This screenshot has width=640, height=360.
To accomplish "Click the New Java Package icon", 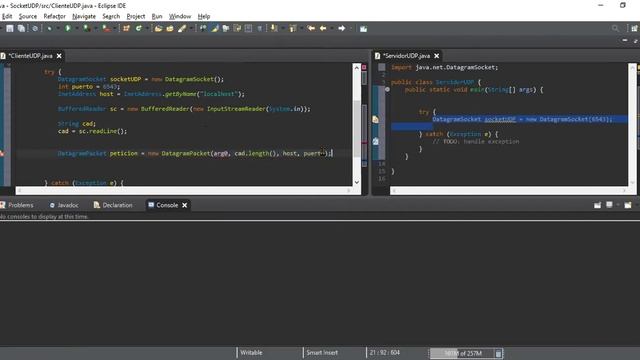I will tap(126, 29).
